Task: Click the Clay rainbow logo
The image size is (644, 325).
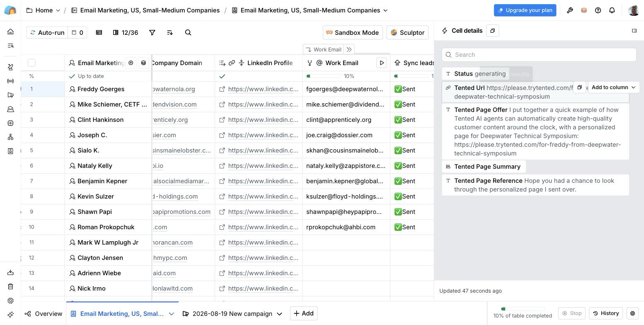Action: [x=10, y=10]
